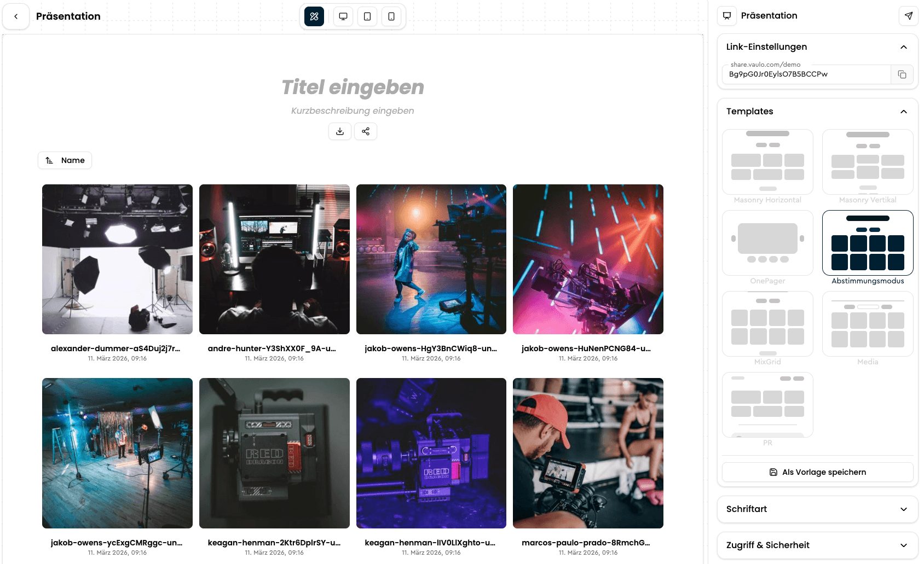Click file name keagan-henman-2Ktr6DpIrSY-u…

pos(274,543)
